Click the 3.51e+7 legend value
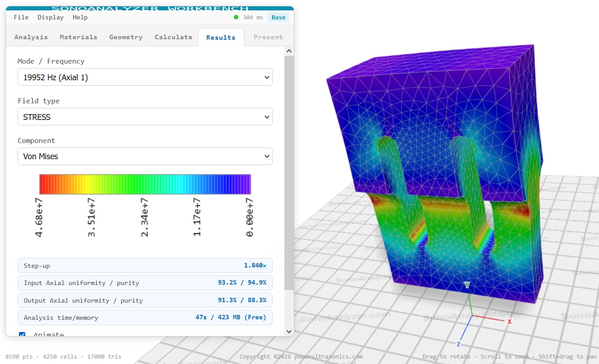 (x=92, y=217)
